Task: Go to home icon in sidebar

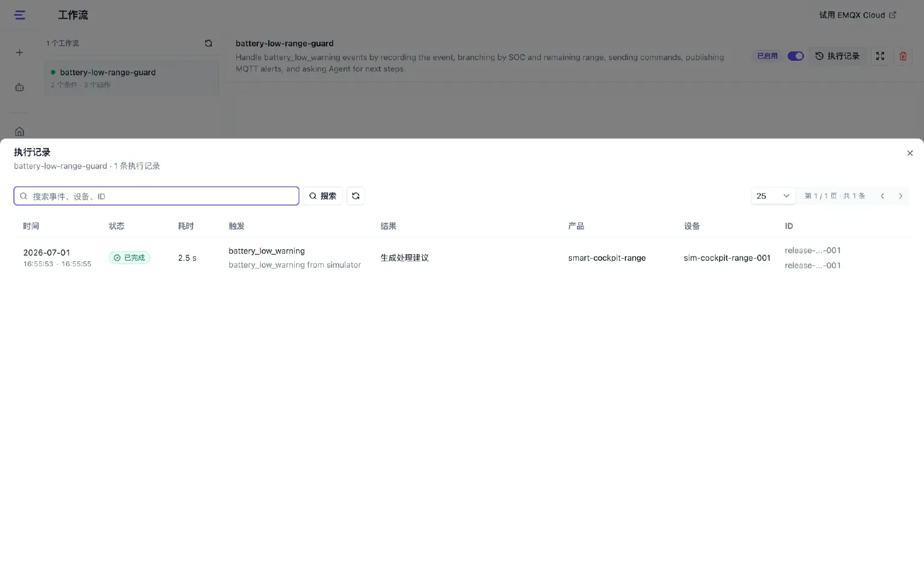Action: [x=19, y=131]
